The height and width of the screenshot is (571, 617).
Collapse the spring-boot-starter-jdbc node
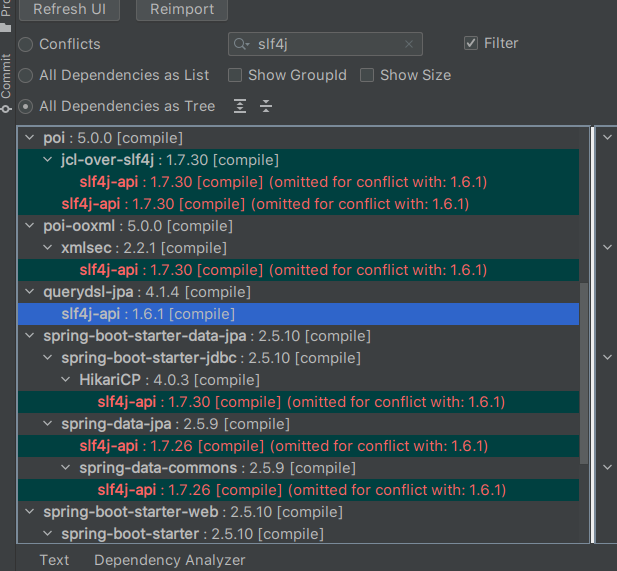pyautogui.click(x=48, y=358)
